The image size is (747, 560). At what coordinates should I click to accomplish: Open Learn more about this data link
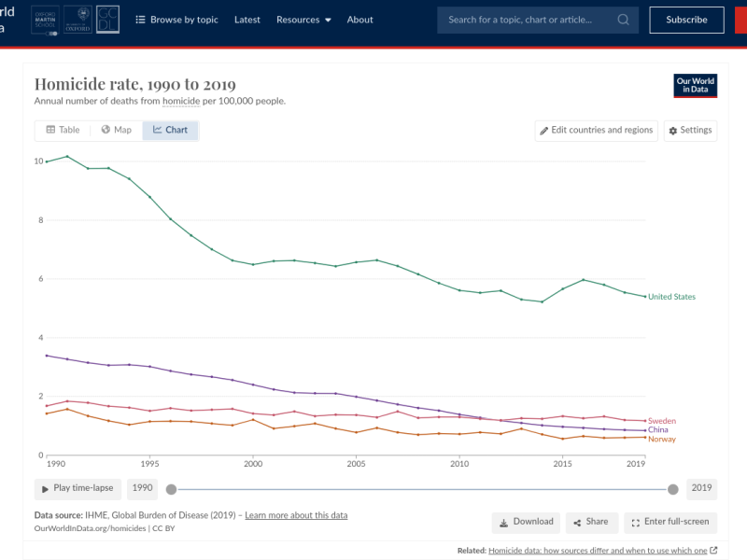[296, 515]
